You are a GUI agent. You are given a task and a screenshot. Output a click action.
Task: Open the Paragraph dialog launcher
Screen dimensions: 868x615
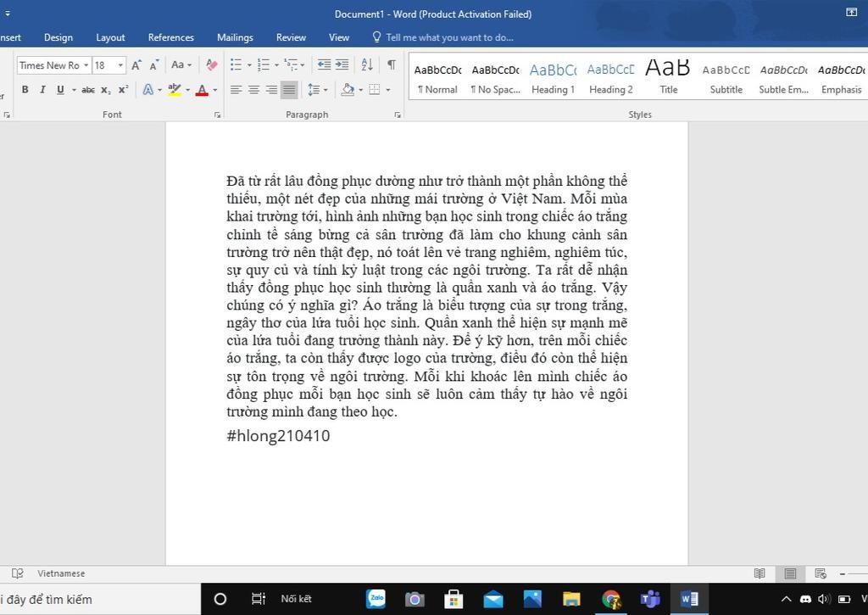point(398,115)
